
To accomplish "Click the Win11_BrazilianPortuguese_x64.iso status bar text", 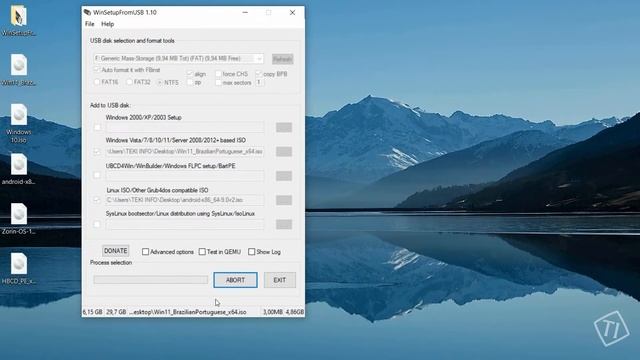I will click(x=188, y=312).
